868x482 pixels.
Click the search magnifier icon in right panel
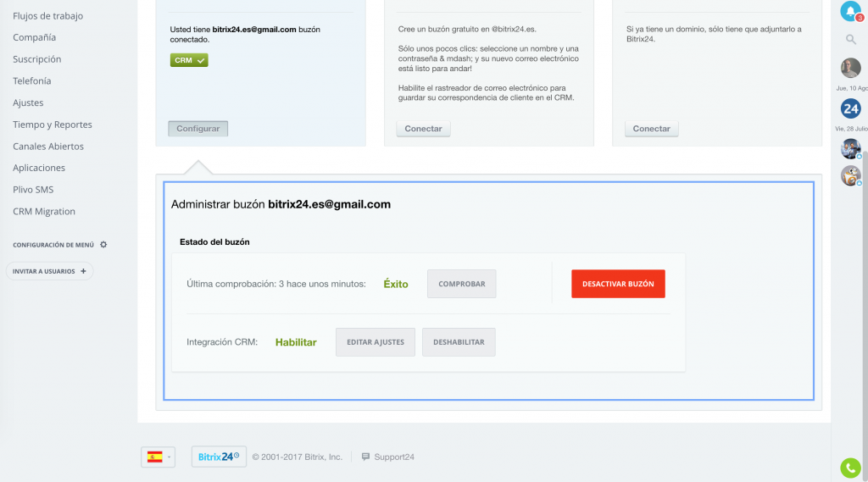click(x=851, y=39)
